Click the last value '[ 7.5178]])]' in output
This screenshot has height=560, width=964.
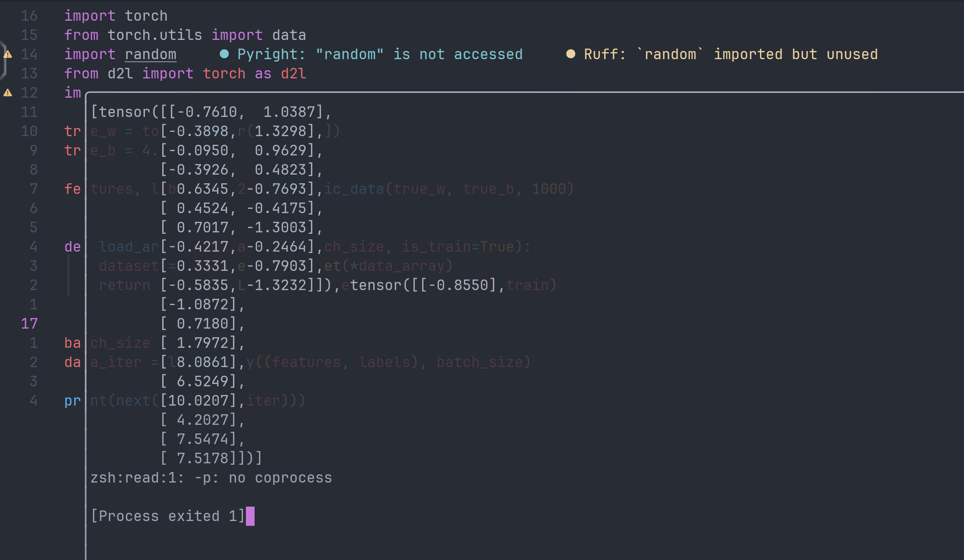point(212,458)
